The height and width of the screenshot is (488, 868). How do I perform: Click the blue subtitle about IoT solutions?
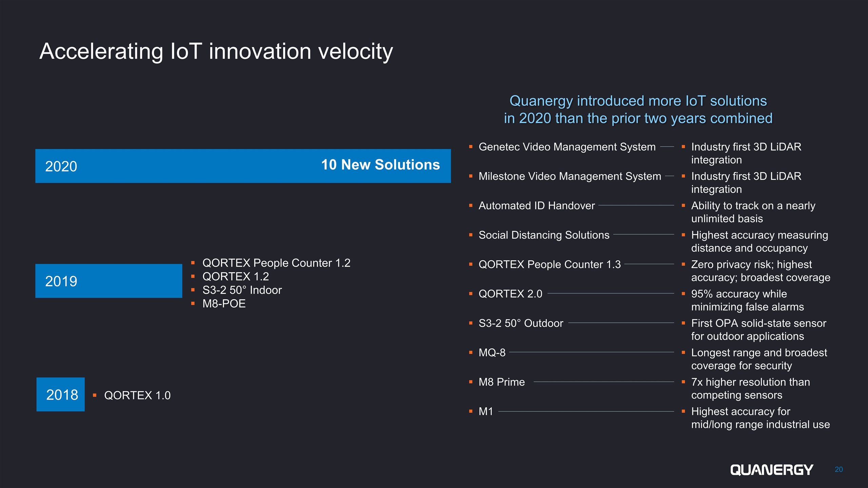point(638,109)
